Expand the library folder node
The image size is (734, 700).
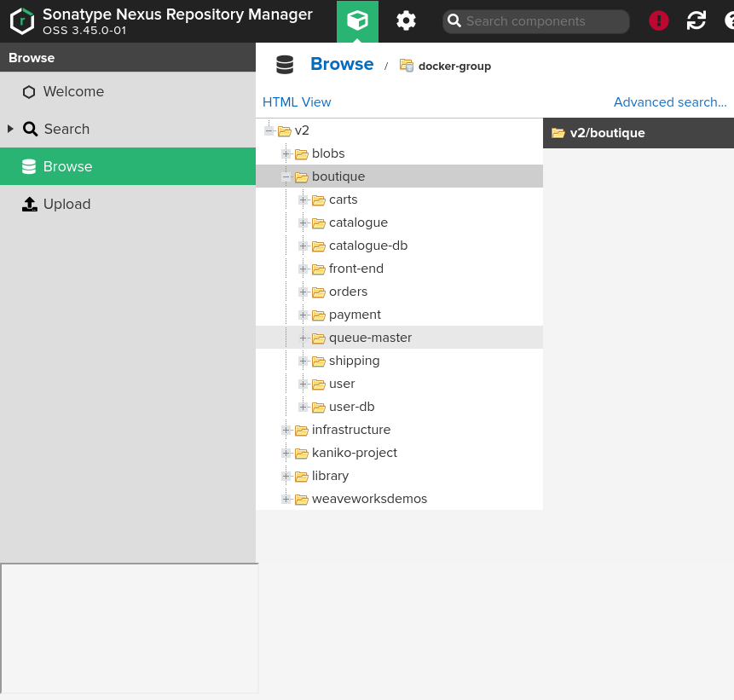pyautogui.click(x=286, y=476)
